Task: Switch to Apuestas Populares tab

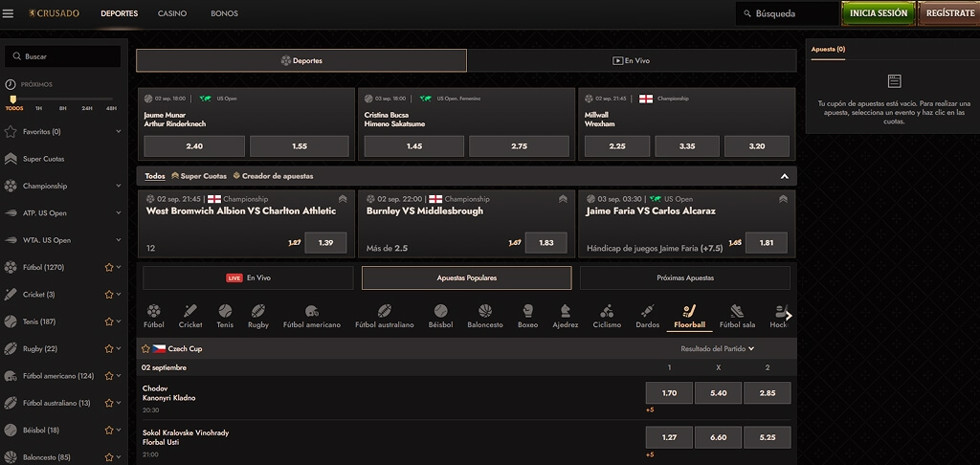Action: (x=467, y=277)
